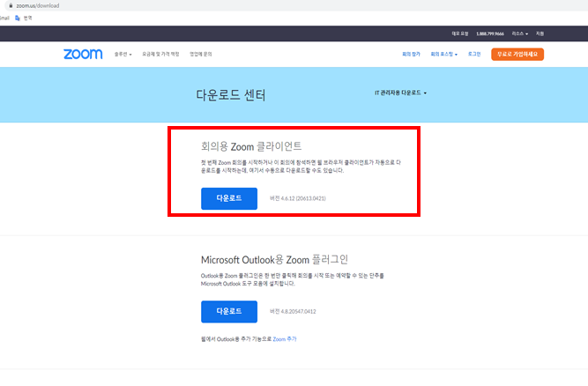Click the 회의용 Zoom 클라이언트 heading

[x=251, y=146]
